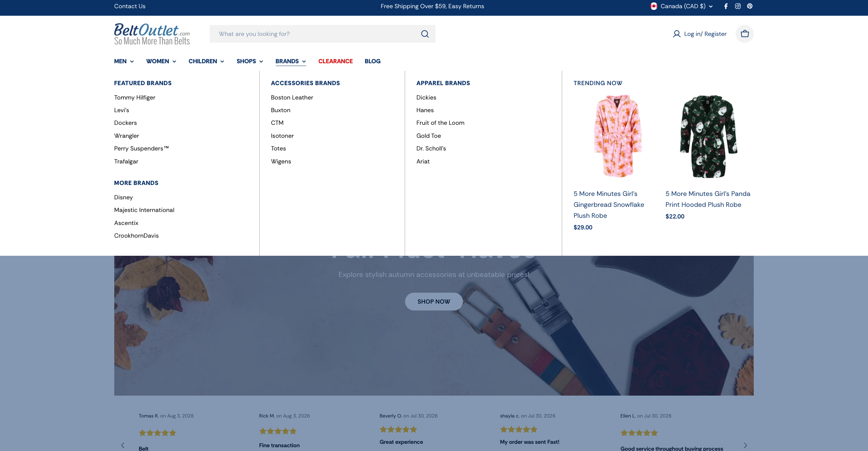Click the Contact Us link

pyautogui.click(x=130, y=6)
